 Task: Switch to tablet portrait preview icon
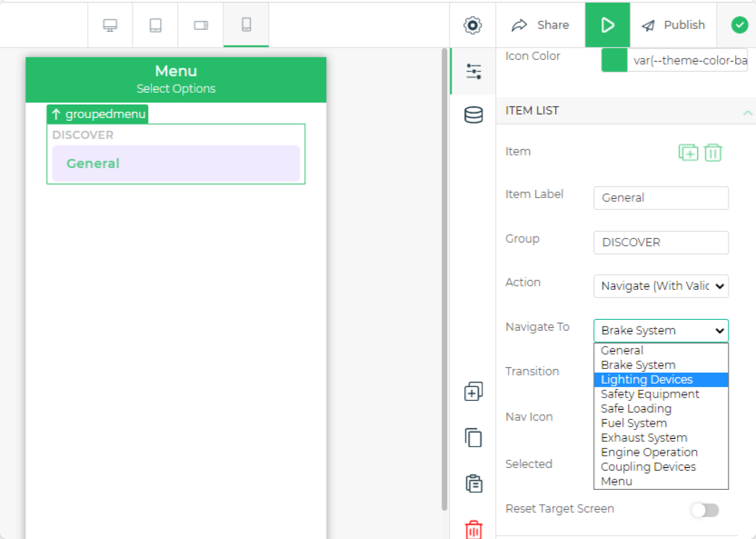point(155,25)
